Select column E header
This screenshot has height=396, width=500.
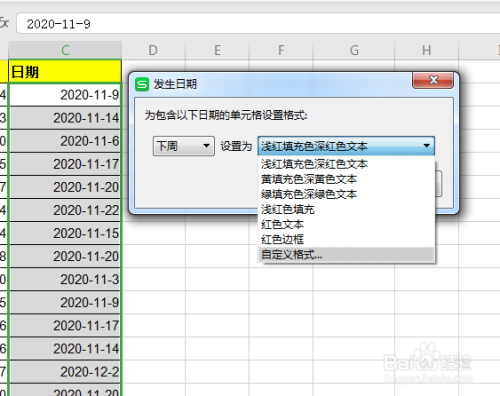coord(217,50)
